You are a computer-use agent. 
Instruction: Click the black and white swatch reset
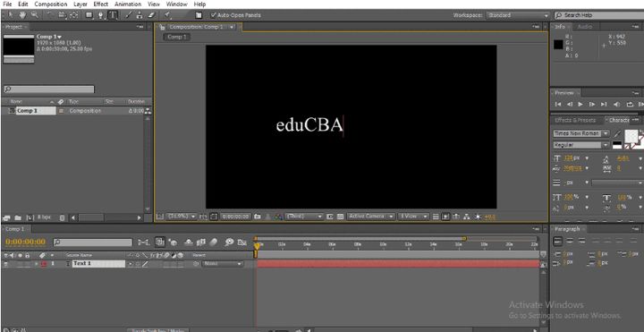(x=617, y=145)
